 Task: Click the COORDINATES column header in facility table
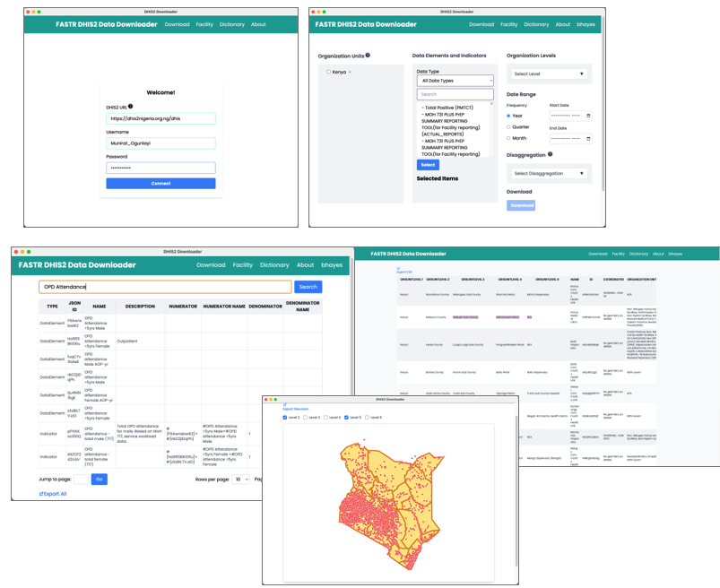[x=613, y=279]
